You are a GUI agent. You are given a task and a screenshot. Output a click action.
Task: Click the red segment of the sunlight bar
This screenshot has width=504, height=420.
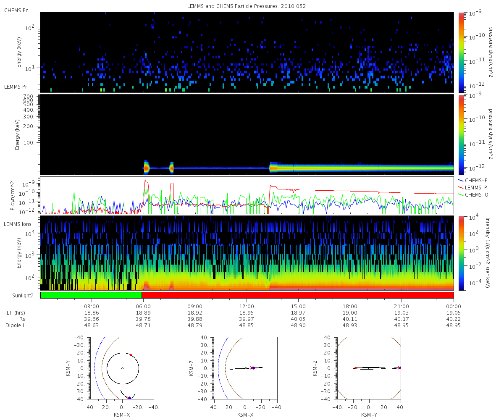[x=298, y=295]
